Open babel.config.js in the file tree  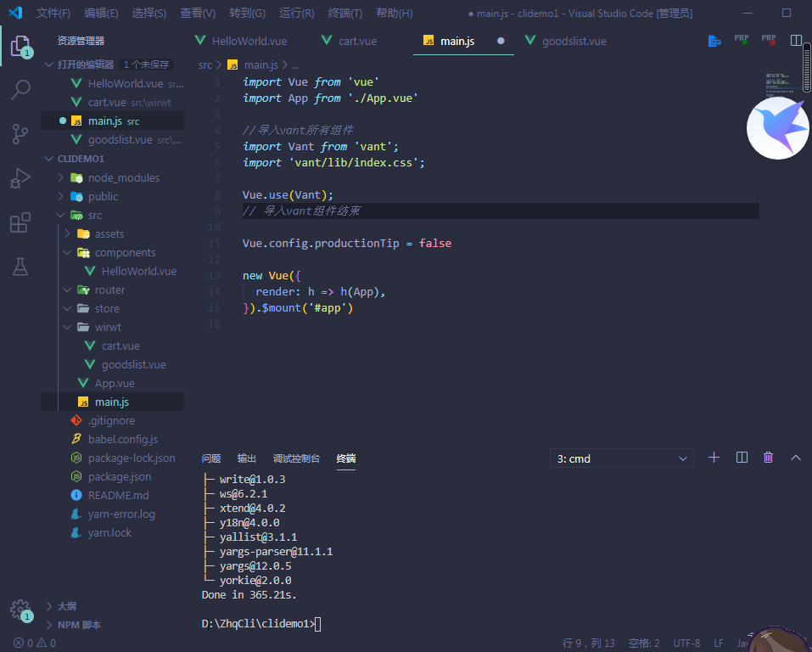pos(123,439)
